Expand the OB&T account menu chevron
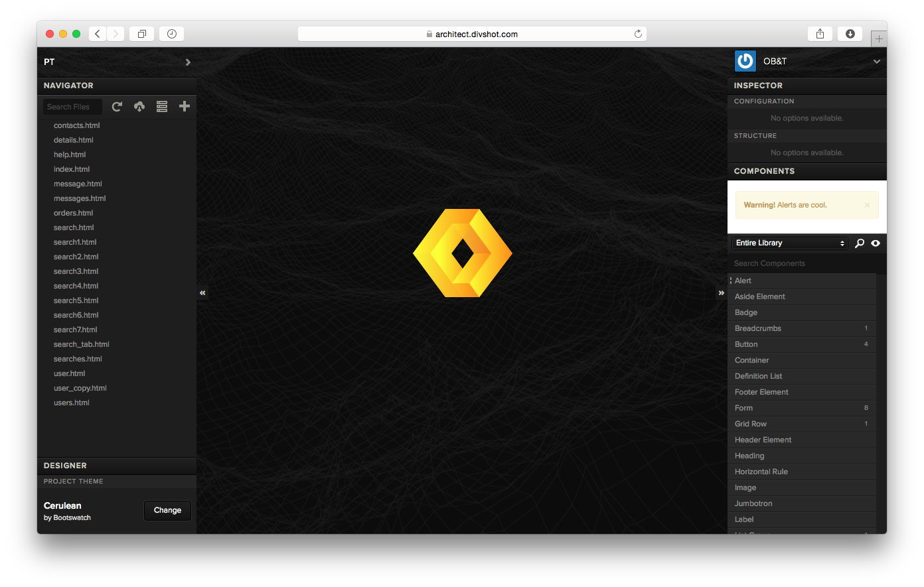Viewport: 924px width, 587px height. (876, 62)
